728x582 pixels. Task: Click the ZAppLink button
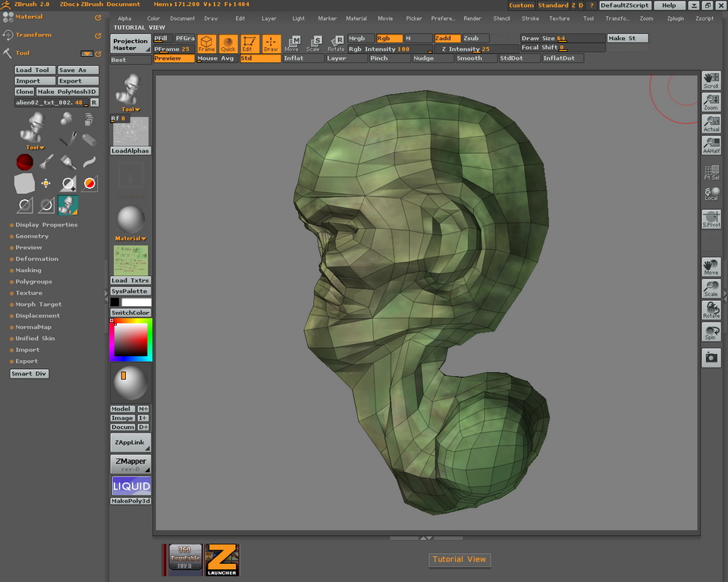tap(130, 443)
